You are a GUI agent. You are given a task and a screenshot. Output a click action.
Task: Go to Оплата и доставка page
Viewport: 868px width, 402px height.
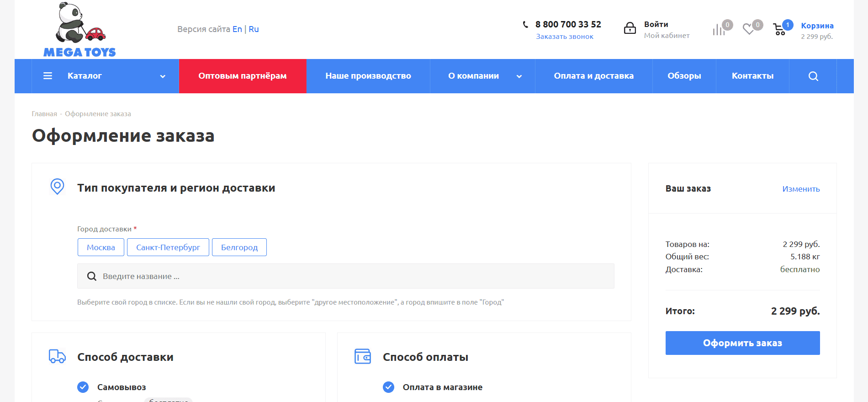(x=593, y=76)
